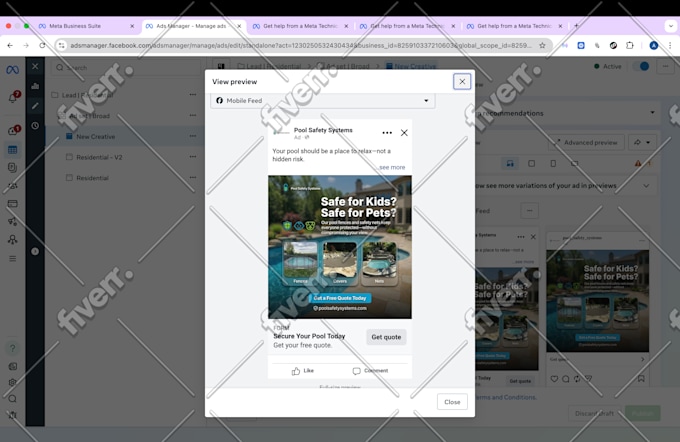The width and height of the screenshot is (680, 442).
Task: Open options menu for the New Creative row
Action: tap(193, 136)
